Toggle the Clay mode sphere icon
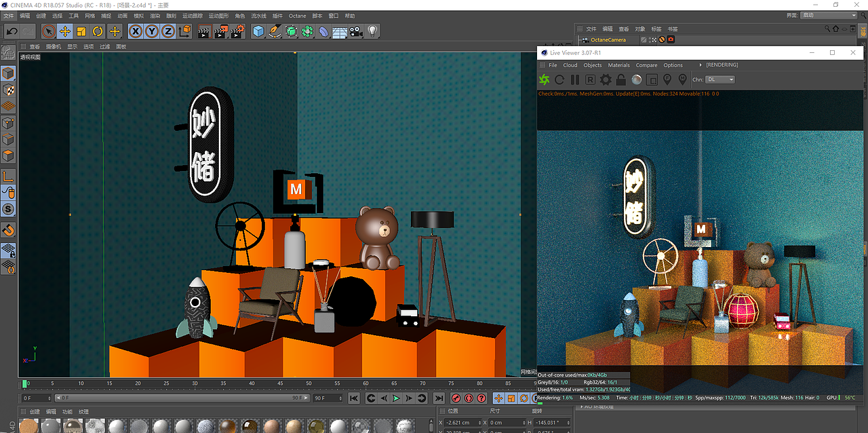This screenshot has height=433, width=868. click(x=636, y=79)
